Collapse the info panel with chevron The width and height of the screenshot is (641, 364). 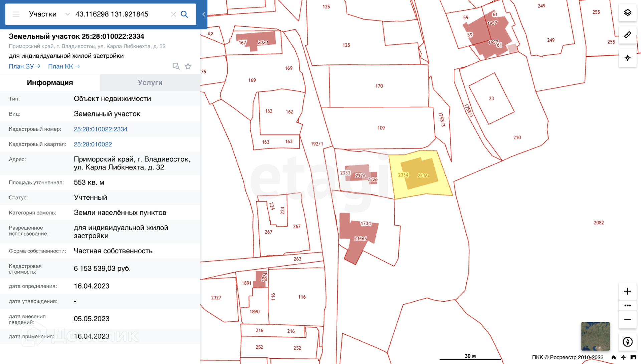pyautogui.click(x=204, y=14)
